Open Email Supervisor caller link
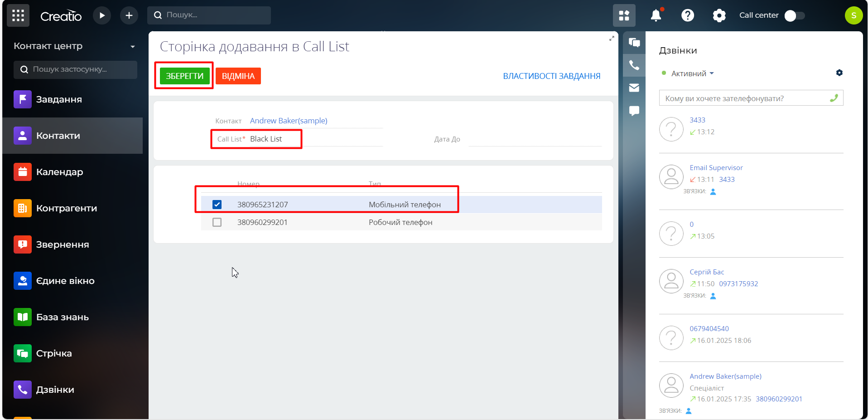 click(716, 168)
